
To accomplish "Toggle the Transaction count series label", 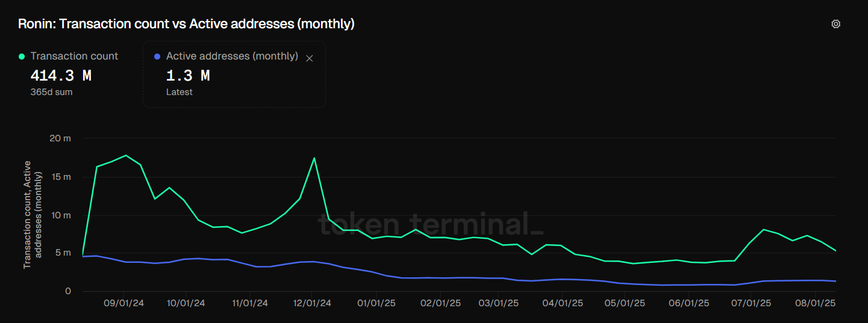I will pos(74,56).
